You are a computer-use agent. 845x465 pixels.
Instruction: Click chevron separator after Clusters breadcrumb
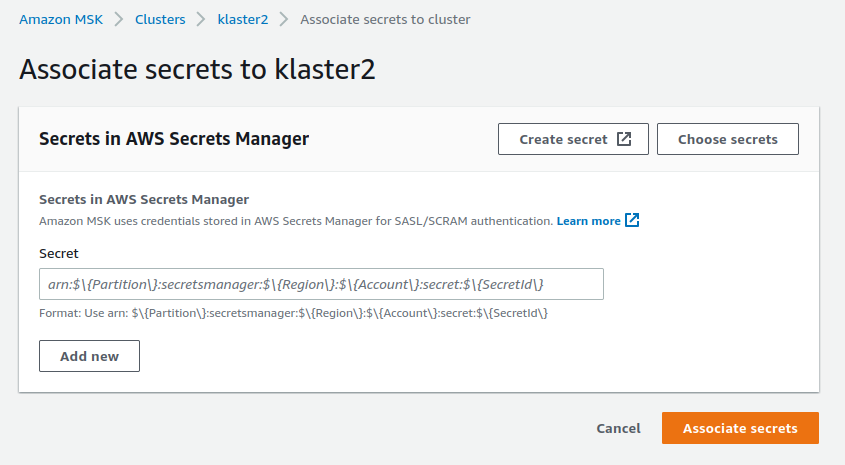201,19
